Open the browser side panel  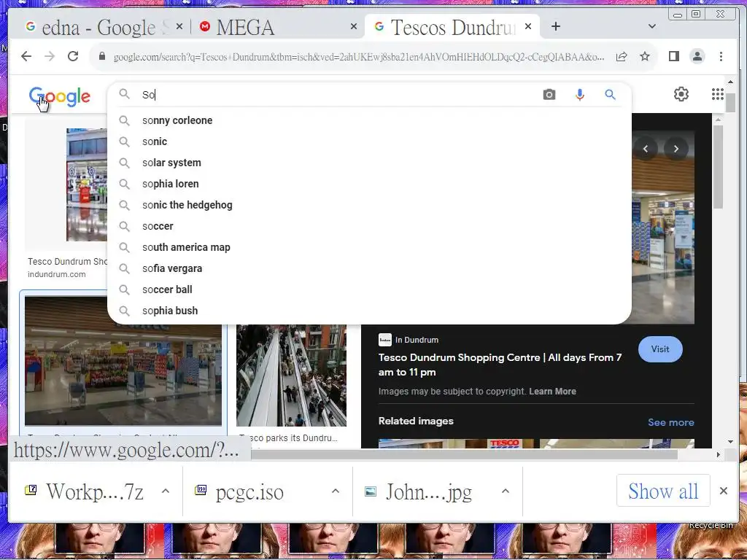(x=673, y=57)
